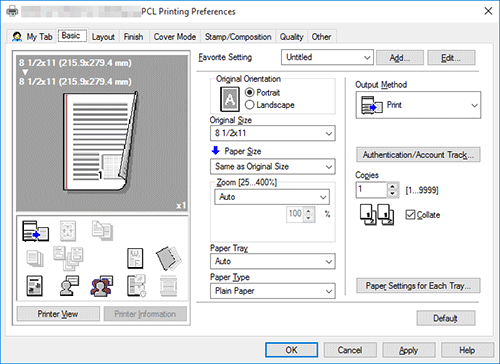
Task: Open the Quality tab
Action: [291, 37]
